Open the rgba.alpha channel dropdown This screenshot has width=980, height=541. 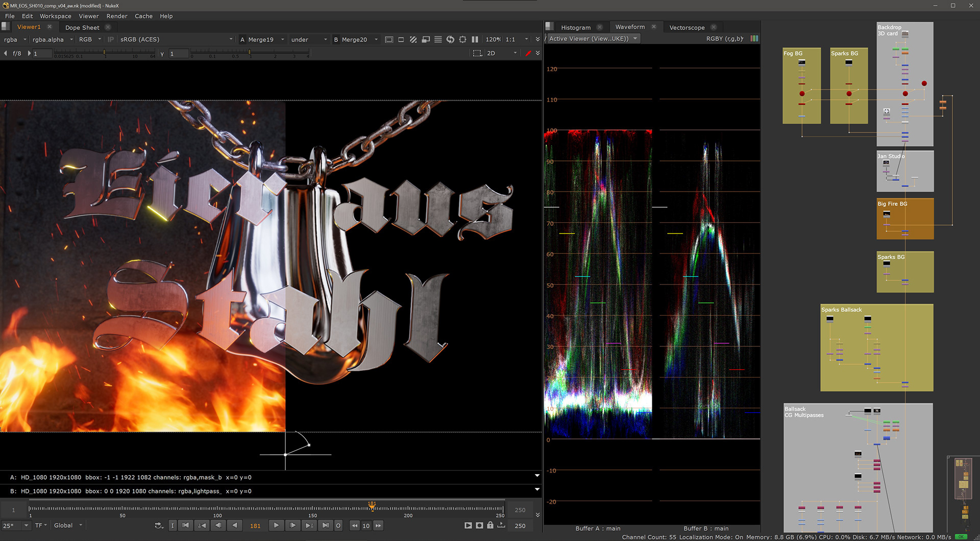tap(53, 39)
